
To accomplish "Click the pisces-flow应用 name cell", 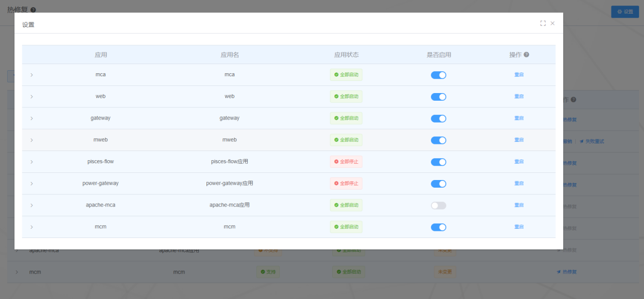I will pyautogui.click(x=229, y=162).
